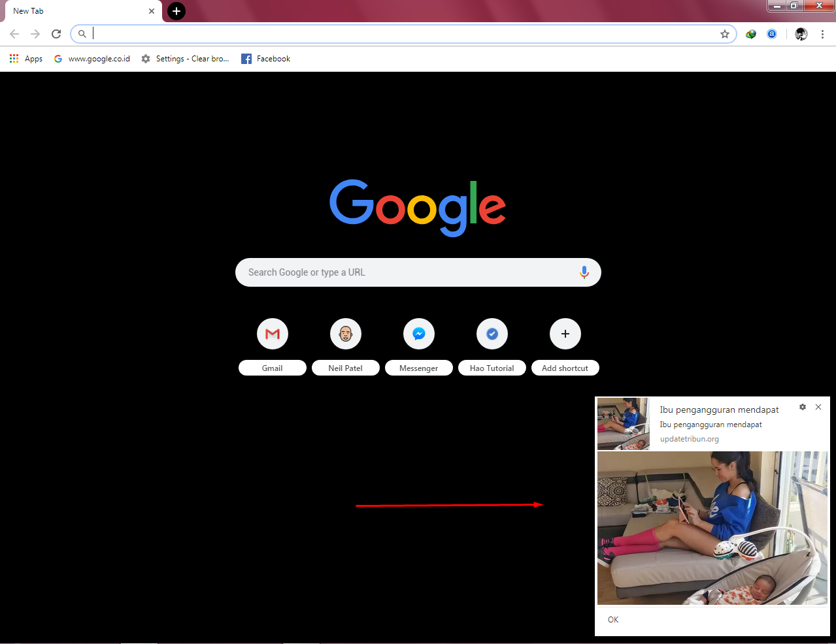This screenshot has width=836, height=644.
Task: Open the Apps grid on the bookmarks bar
Action: (x=14, y=58)
